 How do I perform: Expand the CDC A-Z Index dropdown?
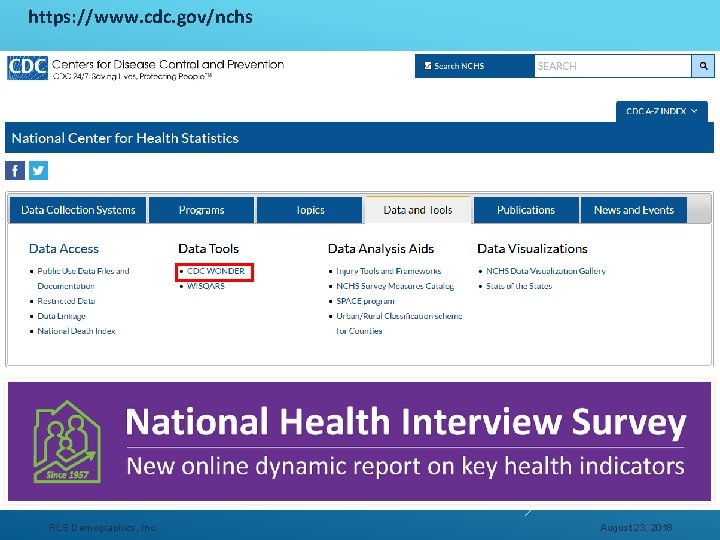click(661, 111)
